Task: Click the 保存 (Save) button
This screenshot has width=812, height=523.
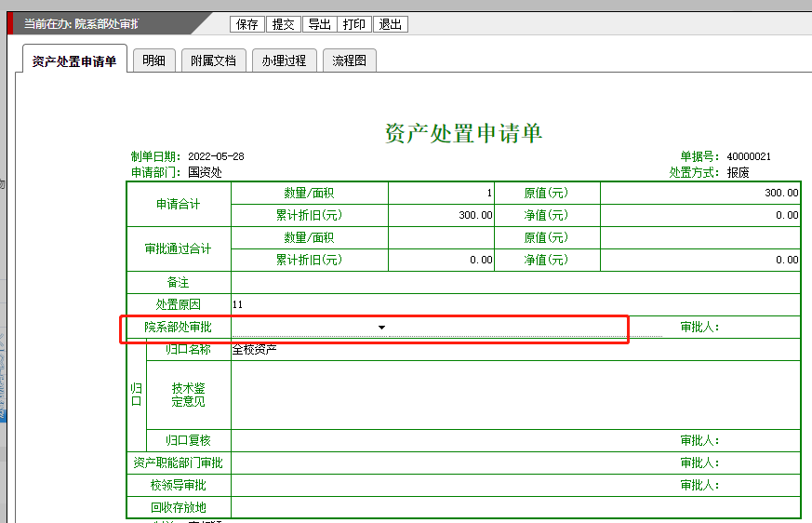Action: [247, 24]
